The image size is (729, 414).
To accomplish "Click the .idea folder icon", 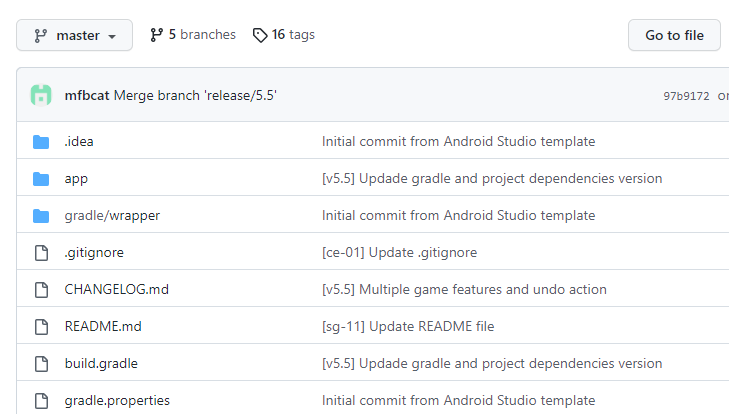I will 41,142.
